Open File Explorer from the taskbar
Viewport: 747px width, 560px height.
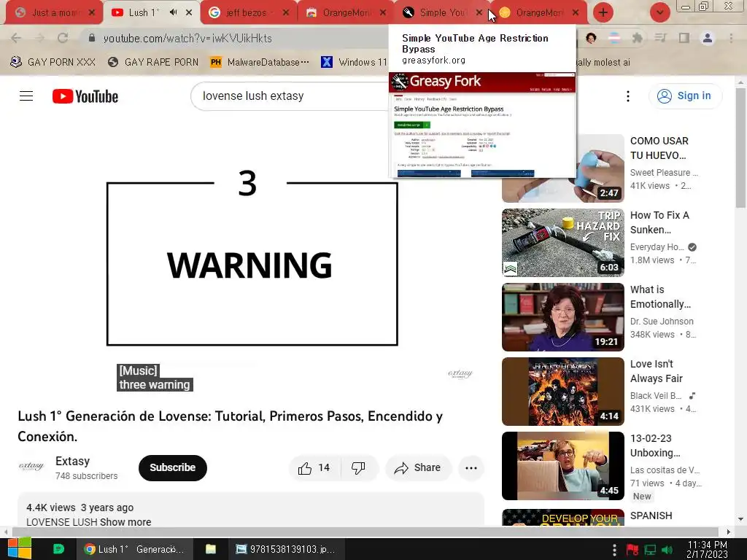[211, 549]
